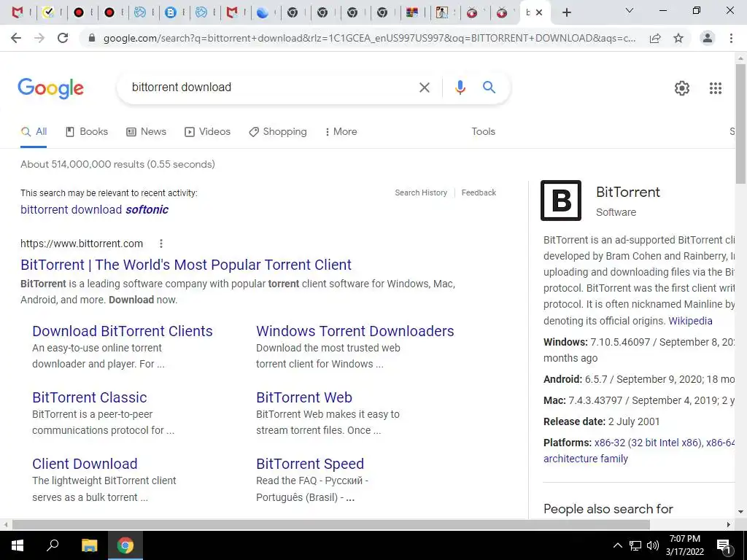
Task: Open Google apps grid
Action: [x=716, y=88]
